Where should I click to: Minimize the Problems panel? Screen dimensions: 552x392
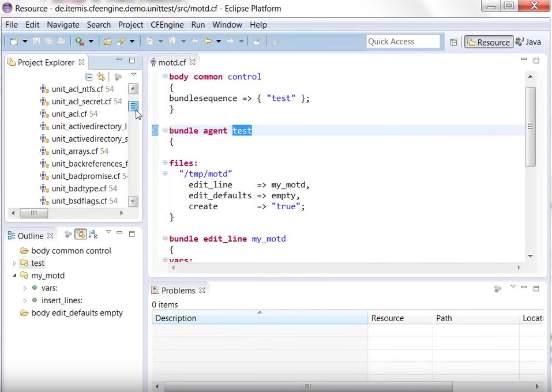coord(524,288)
